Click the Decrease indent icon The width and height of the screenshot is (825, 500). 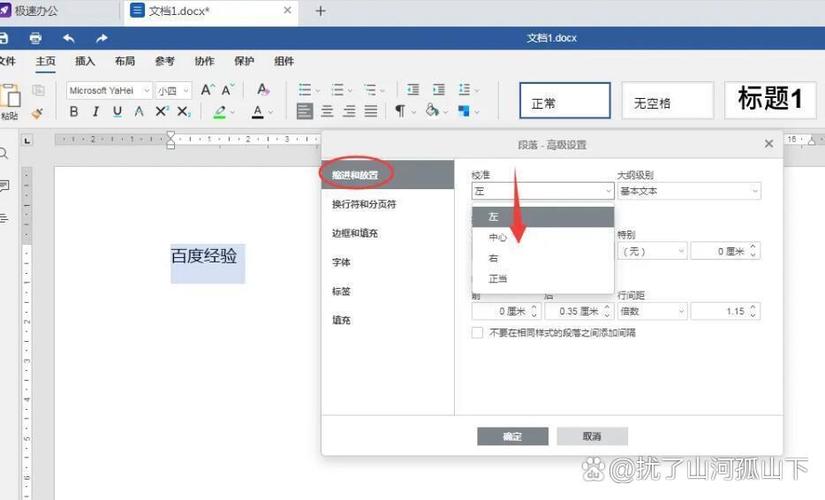click(413, 89)
